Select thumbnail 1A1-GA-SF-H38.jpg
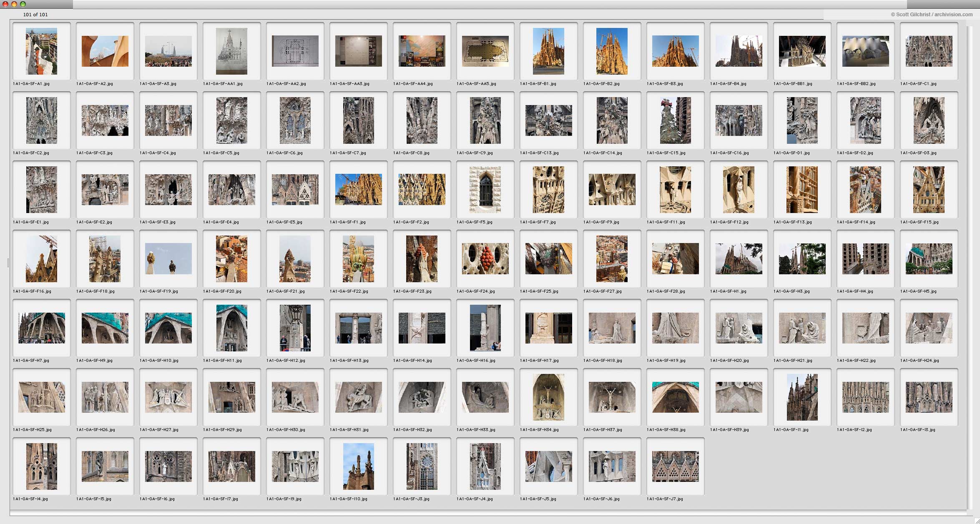Viewport: 980px width, 524px height. pos(675,397)
